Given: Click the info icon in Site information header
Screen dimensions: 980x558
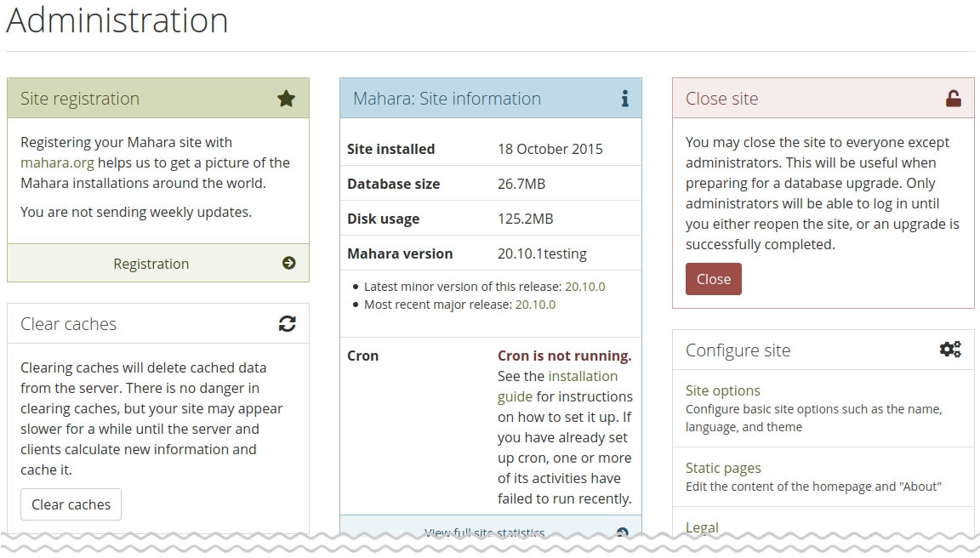Looking at the screenshot, I should point(624,99).
